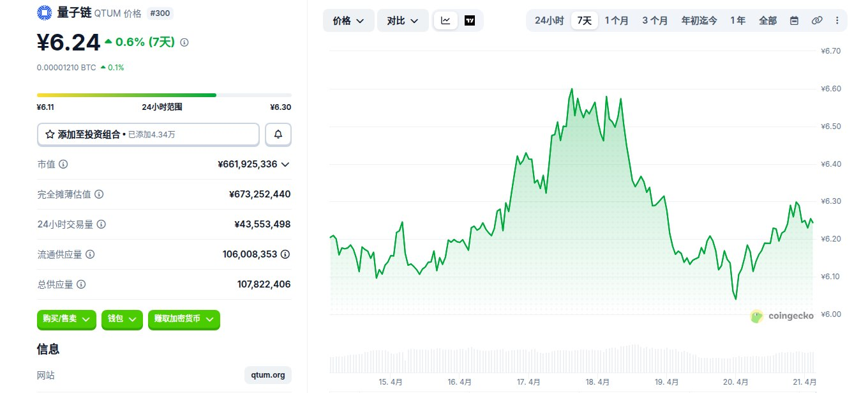Click the volume bars under the chart
Viewport: 868px width, 393px height.
coord(572,359)
